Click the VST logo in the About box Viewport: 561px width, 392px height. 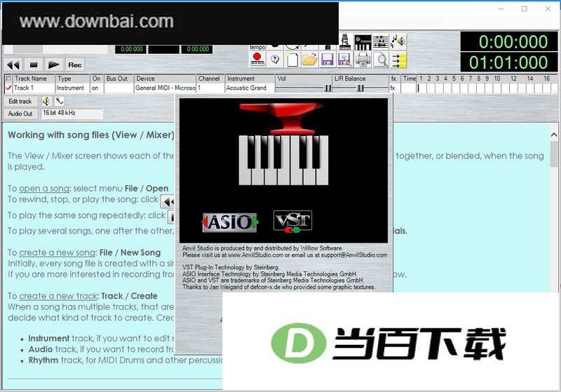coord(292,222)
